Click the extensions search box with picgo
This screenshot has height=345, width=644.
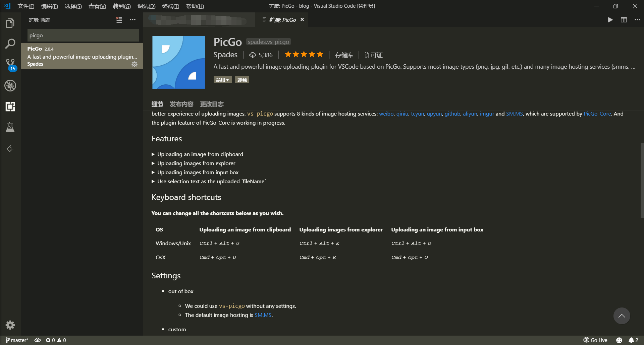click(83, 35)
